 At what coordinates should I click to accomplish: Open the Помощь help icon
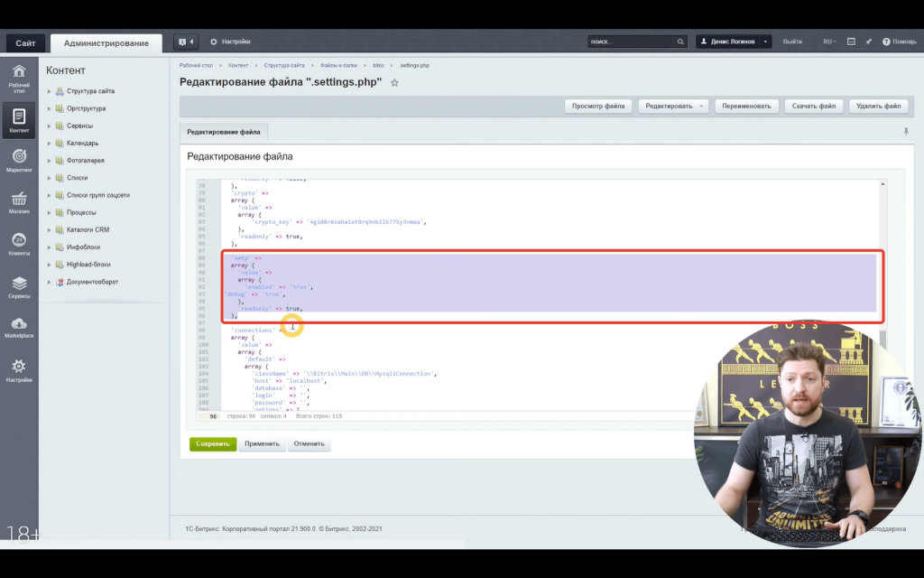[x=899, y=42]
